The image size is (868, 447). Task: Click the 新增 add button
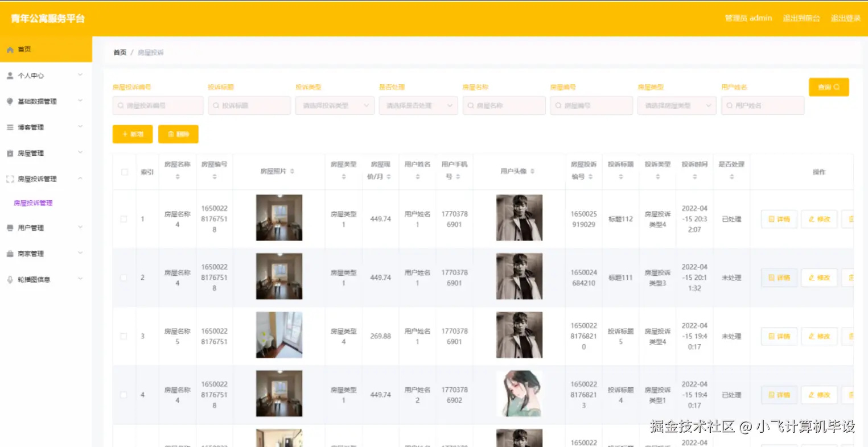point(133,134)
